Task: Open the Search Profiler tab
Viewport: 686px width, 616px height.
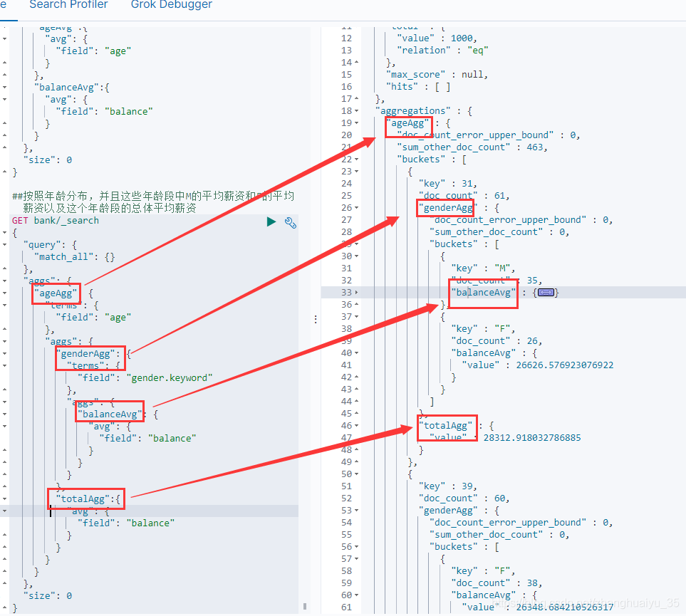Action: pos(68,6)
